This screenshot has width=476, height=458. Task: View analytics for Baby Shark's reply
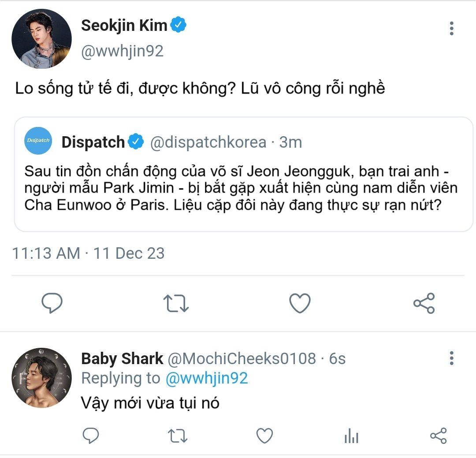coord(351,436)
